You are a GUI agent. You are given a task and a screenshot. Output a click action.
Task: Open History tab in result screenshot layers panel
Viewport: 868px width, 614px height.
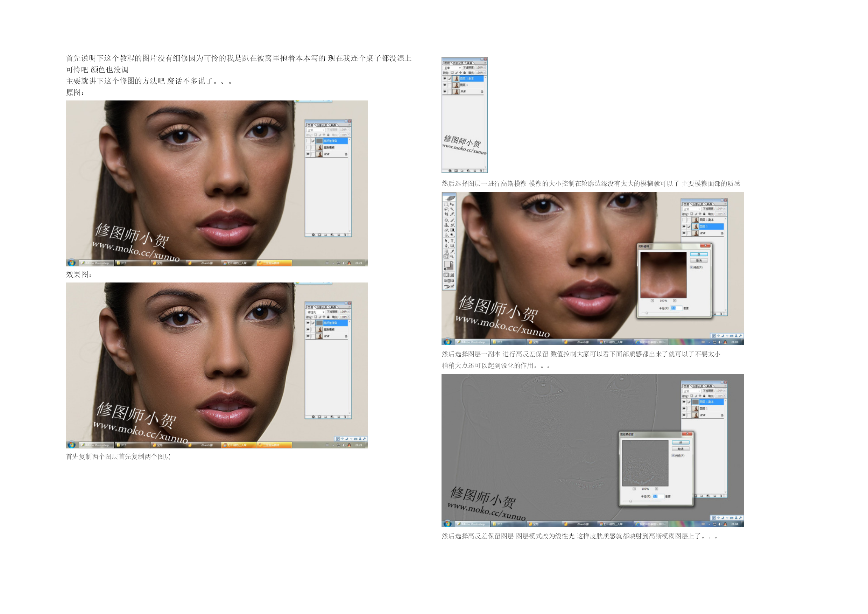point(322,307)
